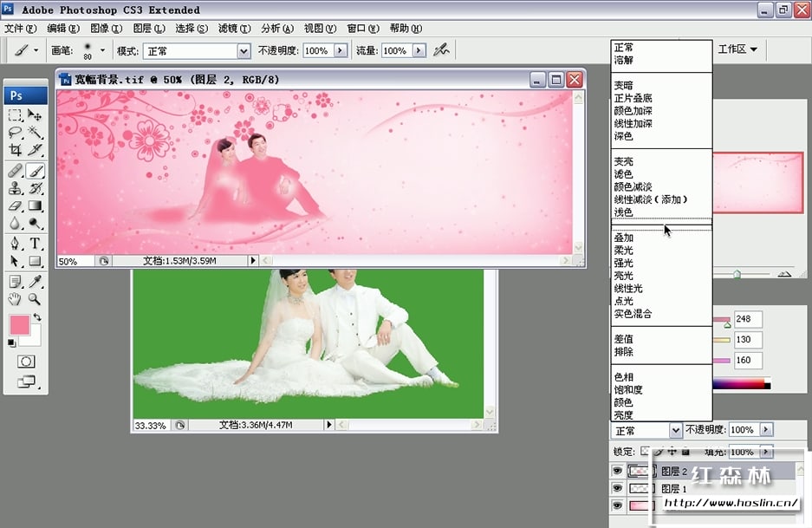Viewport: 812px width, 528px height.
Task: Select the Hand tool
Action: 15,299
